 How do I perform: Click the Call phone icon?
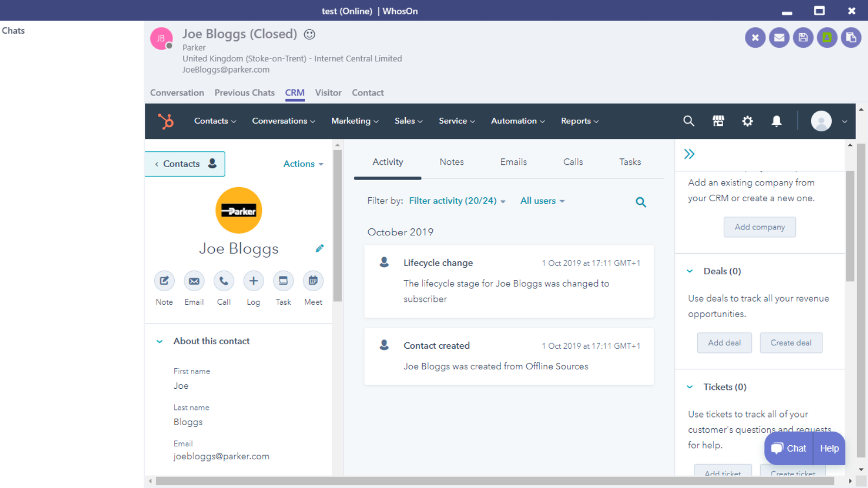pos(224,281)
